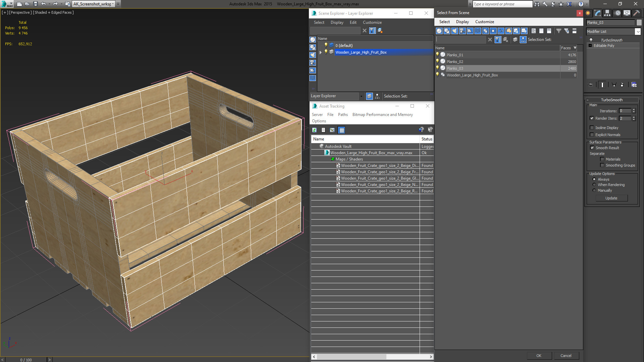Select the Manually update option
The width and height of the screenshot is (644, 362).
pyautogui.click(x=594, y=190)
